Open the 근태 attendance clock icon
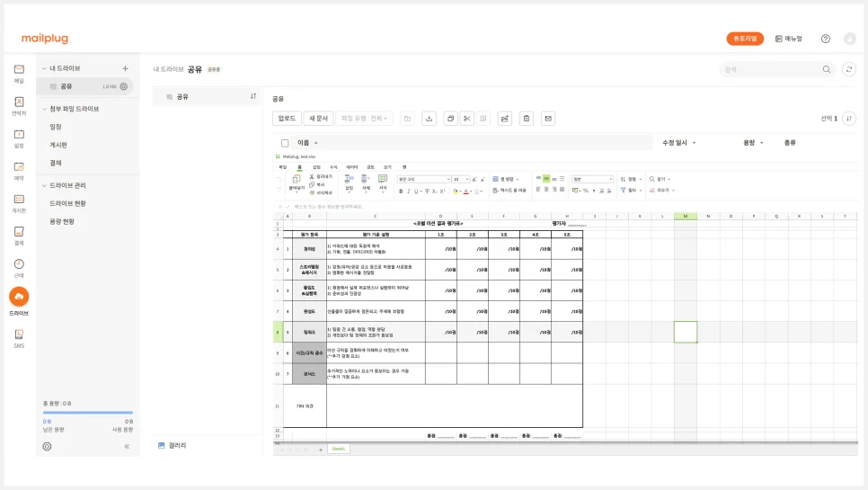 point(19,267)
